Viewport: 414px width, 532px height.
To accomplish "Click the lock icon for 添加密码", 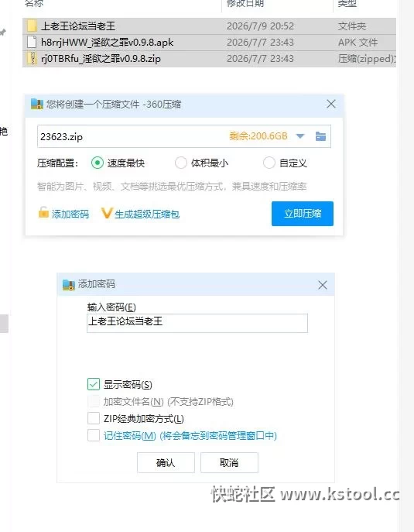I will (x=43, y=212).
